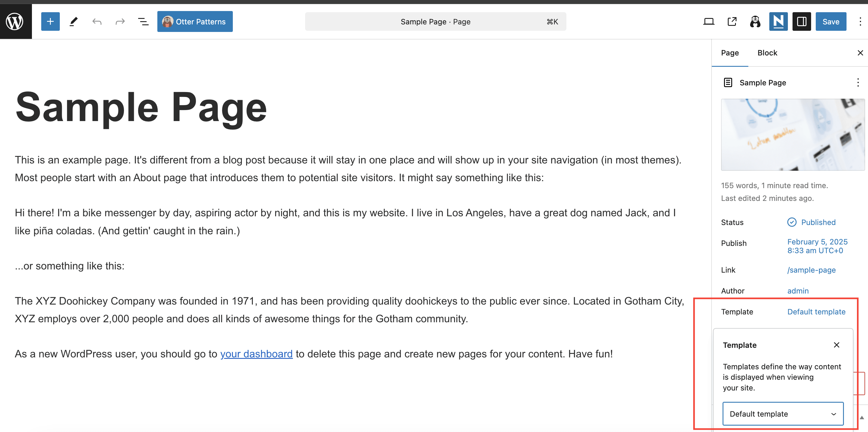This screenshot has width=868, height=432.
Task: Select the Page tab
Action: coord(730,53)
